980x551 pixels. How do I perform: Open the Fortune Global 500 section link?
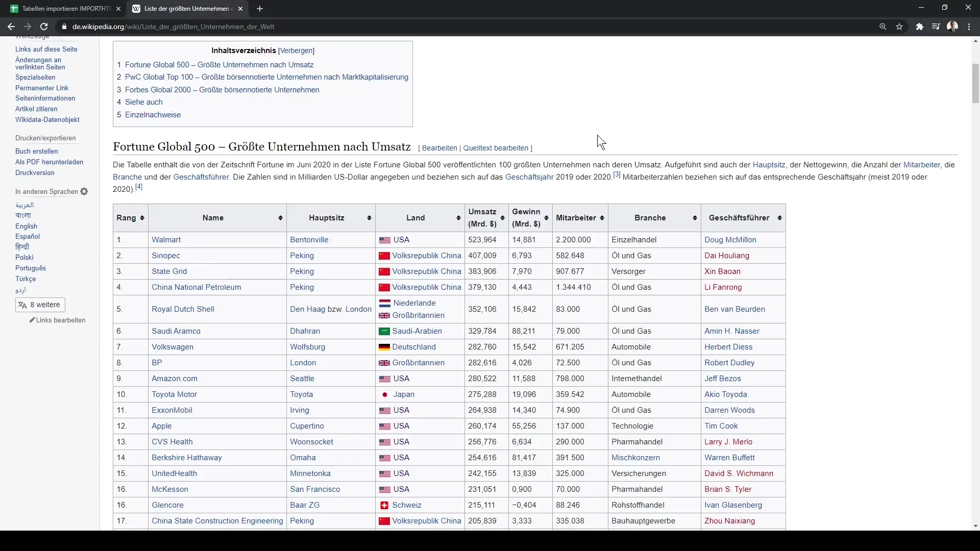click(219, 64)
